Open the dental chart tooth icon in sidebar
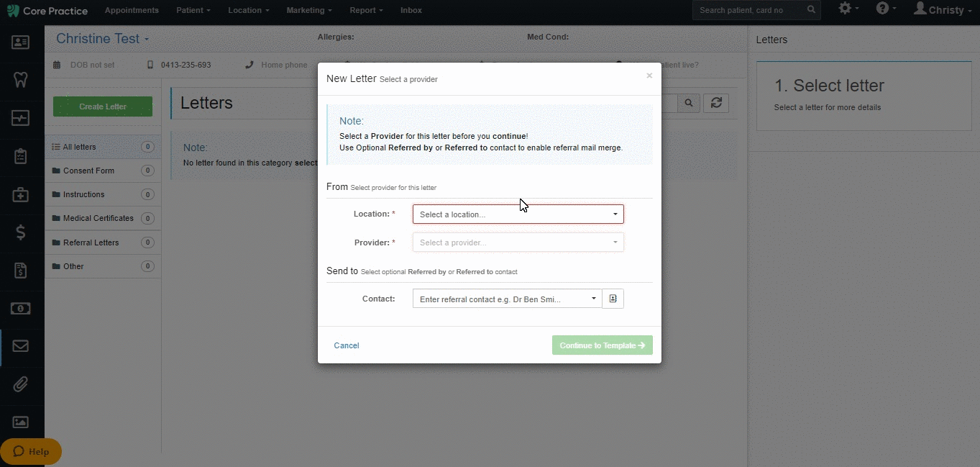 tap(21, 79)
